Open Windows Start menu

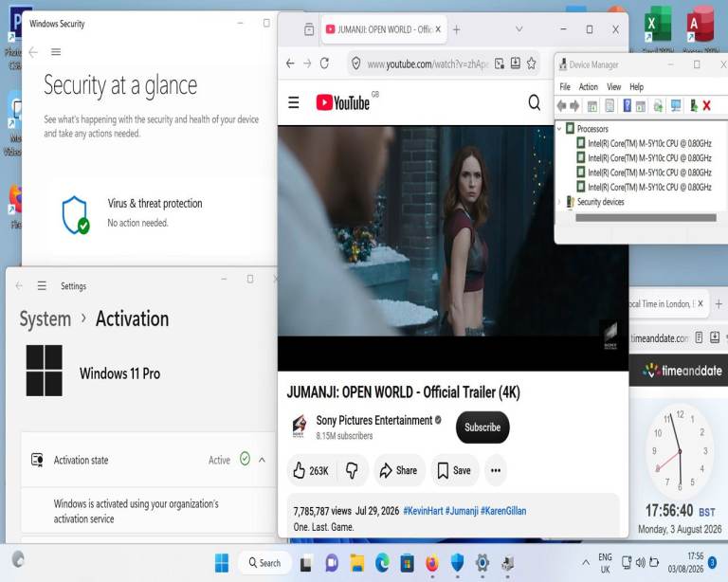(x=222, y=563)
